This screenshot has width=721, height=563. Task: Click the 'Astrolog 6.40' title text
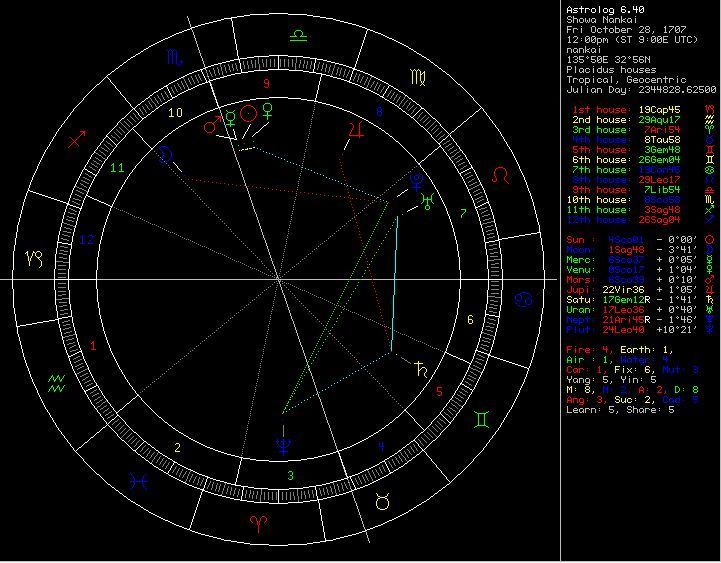[605, 10]
